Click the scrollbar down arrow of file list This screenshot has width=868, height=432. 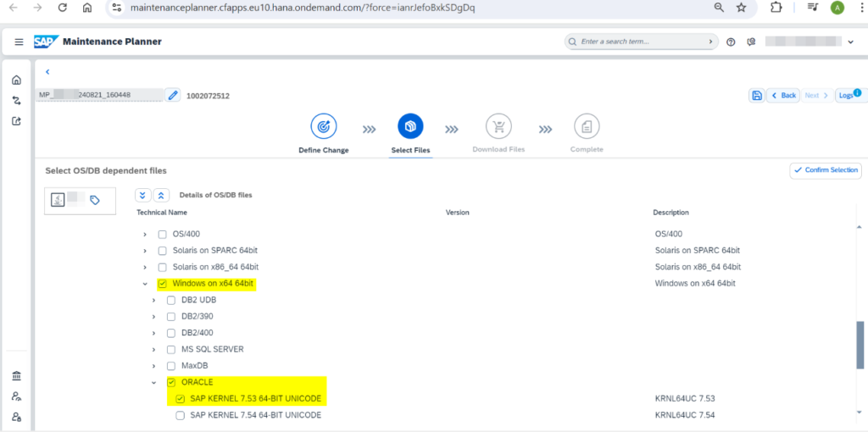860,412
